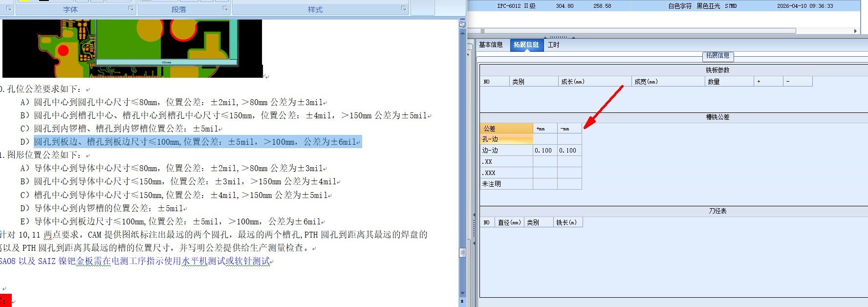
Task: Click the NO column header in 铣板参数
Action: pos(495,82)
